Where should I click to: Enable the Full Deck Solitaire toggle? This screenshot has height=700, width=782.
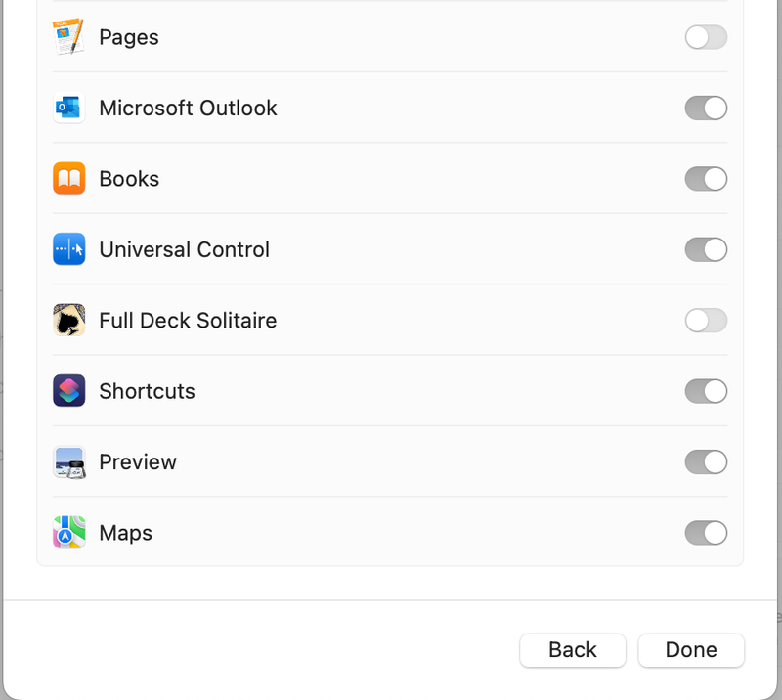tap(706, 321)
